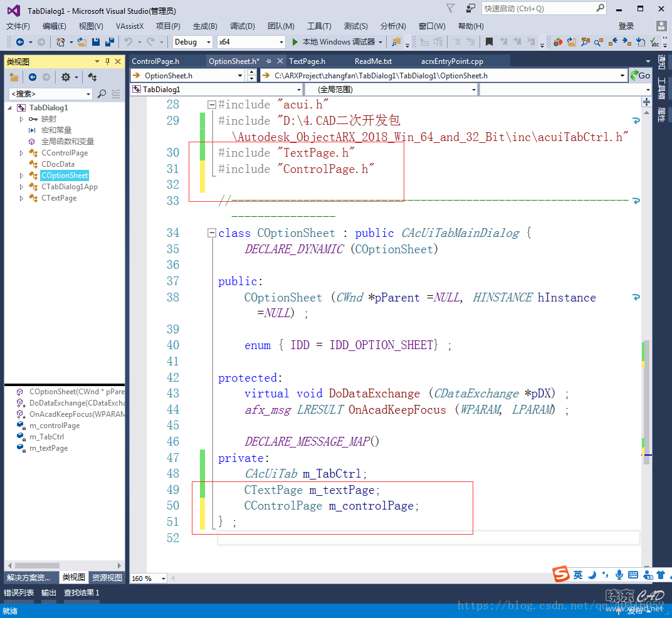The width and height of the screenshot is (672, 618).
Task: Click the Class View 搜索 input box
Action: [x=50, y=94]
